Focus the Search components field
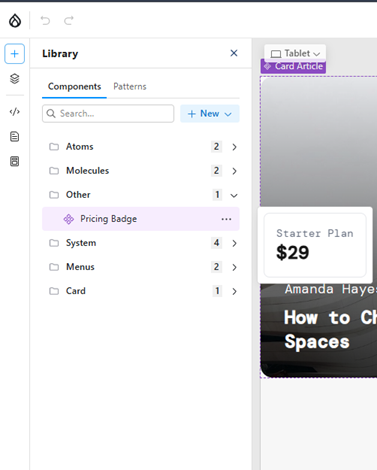 coord(108,114)
